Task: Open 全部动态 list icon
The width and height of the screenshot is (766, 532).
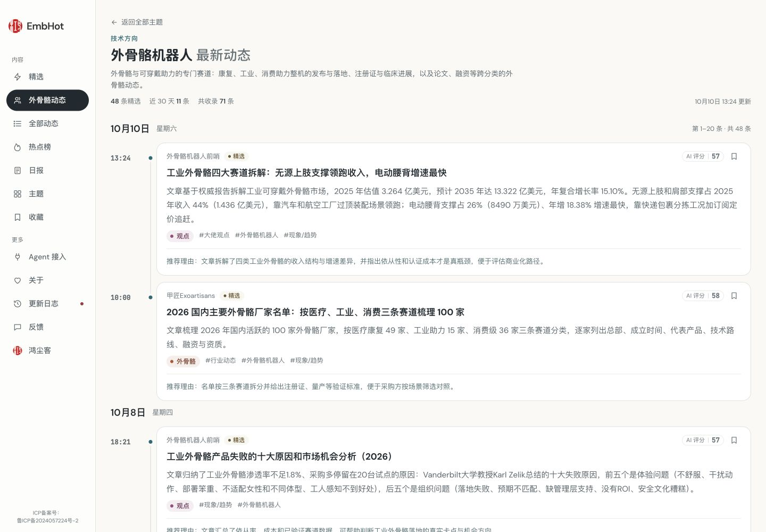Action: point(18,123)
